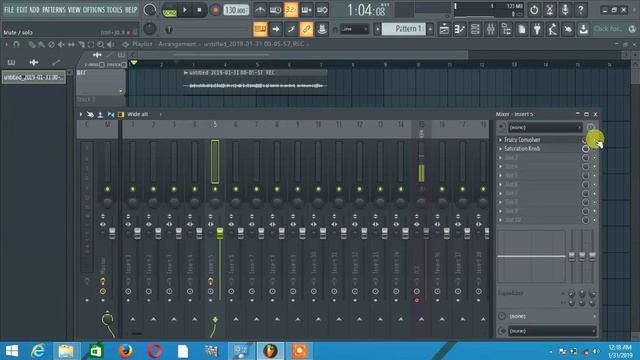The width and height of the screenshot is (640, 360).
Task: Toggle the multilink to controllers icon
Action: pos(306,29)
